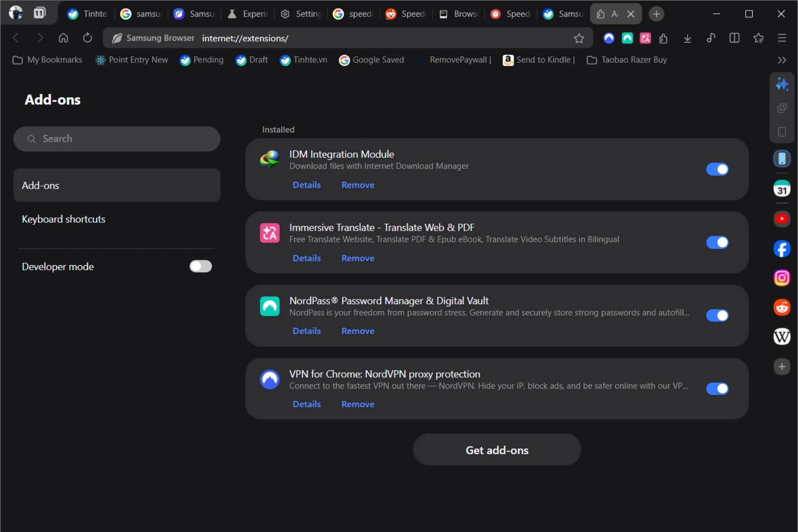Screen dimensions: 798x532
Task: Expand hidden bookmarks with the double chevron
Action: [782, 60]
